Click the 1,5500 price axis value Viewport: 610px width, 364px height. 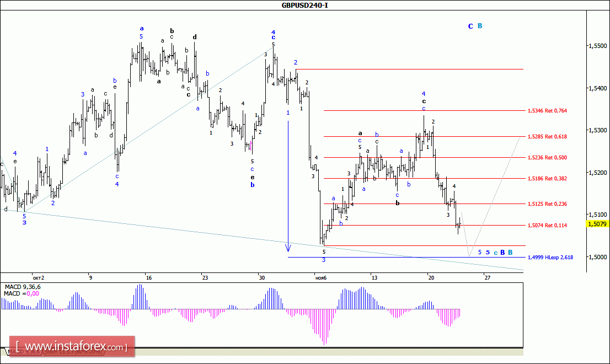coord(597,45)
